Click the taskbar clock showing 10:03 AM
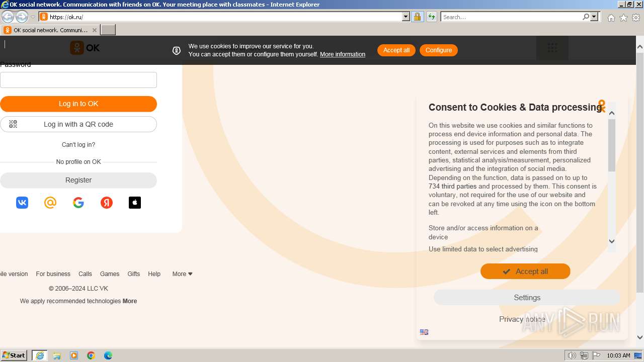This screenshot has width=644, height=362. point(618,355)
